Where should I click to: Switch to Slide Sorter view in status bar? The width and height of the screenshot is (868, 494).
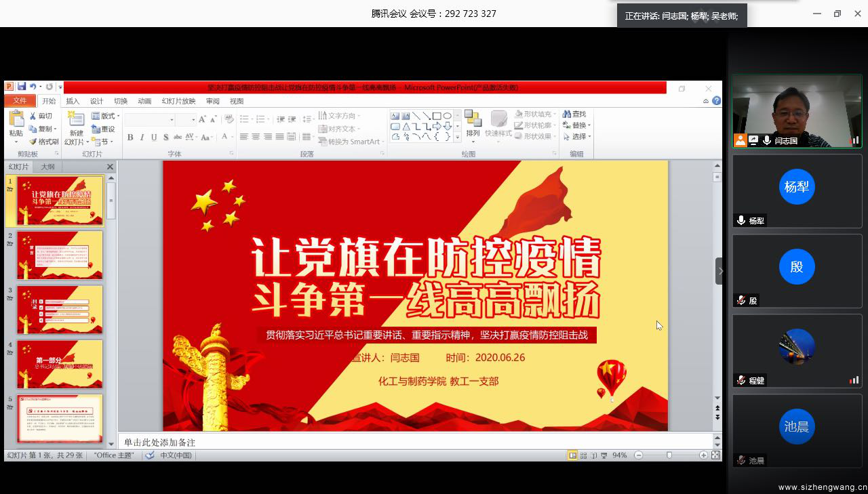point(582,455)
